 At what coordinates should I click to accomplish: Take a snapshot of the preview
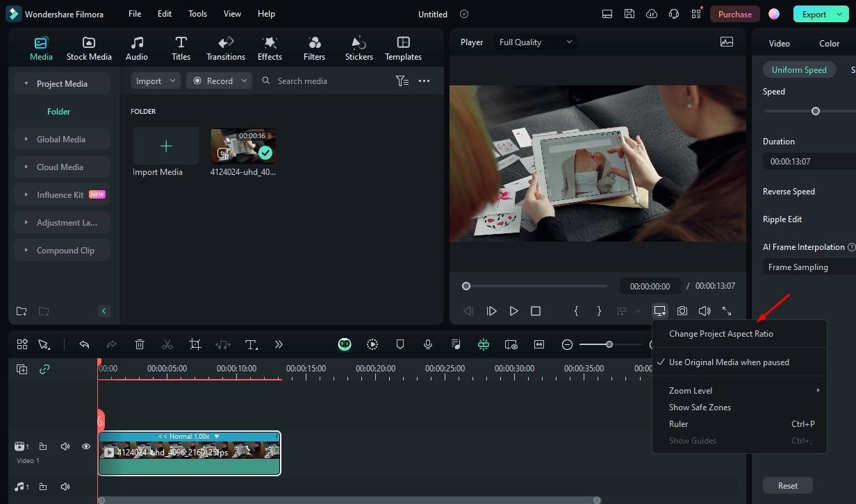(682, 312)
